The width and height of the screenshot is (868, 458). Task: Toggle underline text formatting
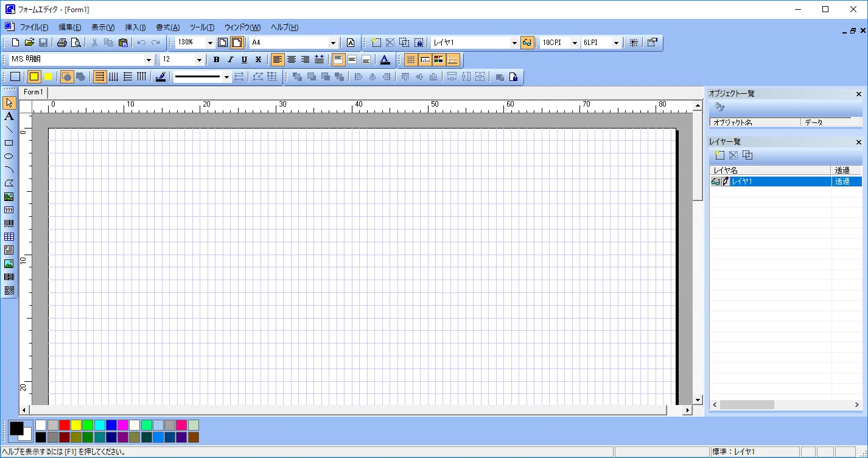tap(244, 60)
